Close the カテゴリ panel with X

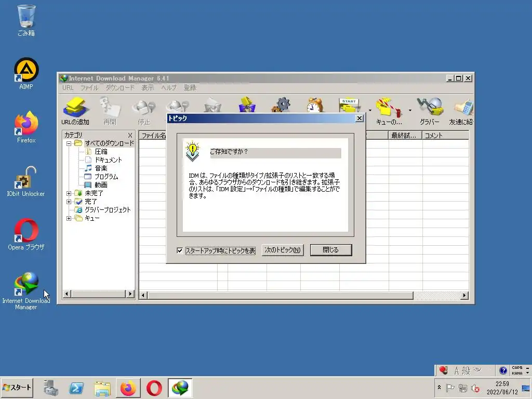(x=130, y=135)
